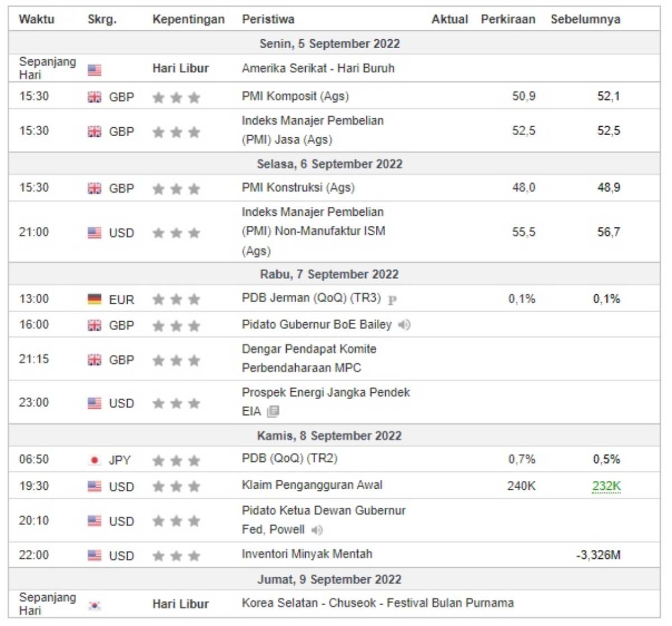Click the 06:50 time cell
This screenshot has height=626, width=672.
[x=34, y=460]
